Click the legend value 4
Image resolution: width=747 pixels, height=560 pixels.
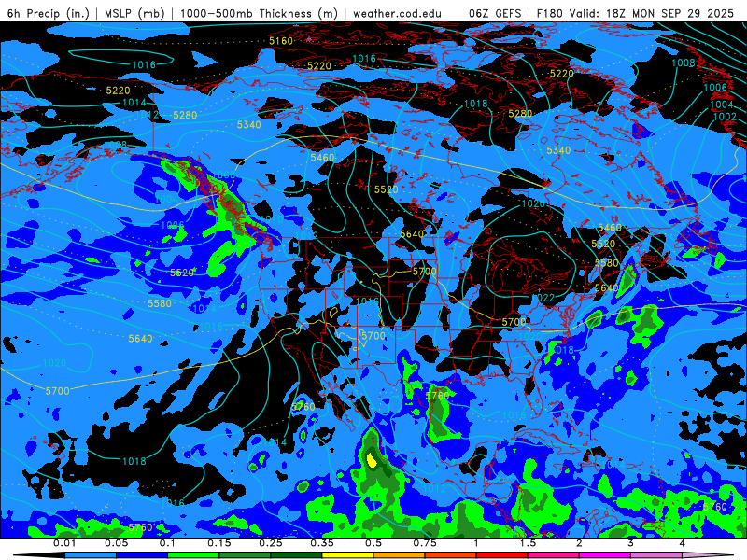point(683,543)
